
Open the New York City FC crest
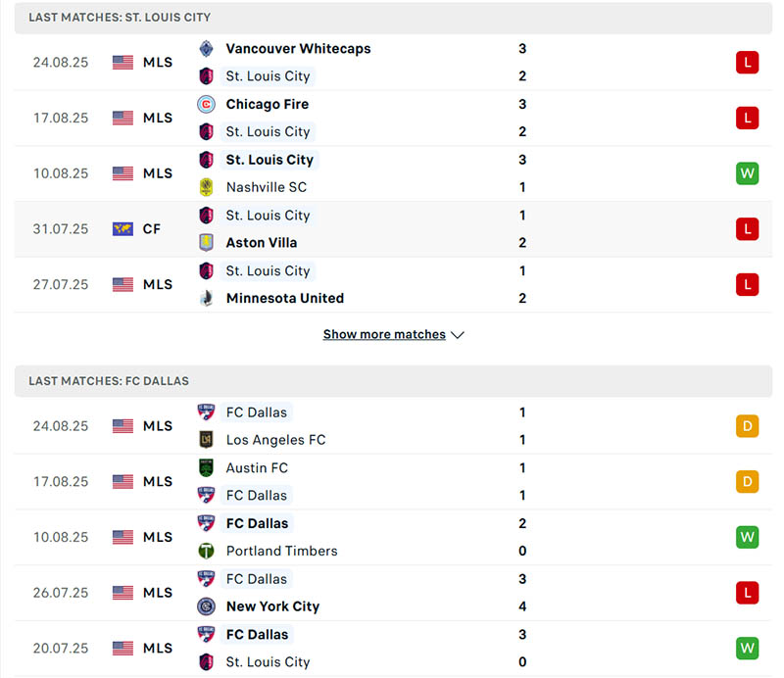tap(207, 606)
